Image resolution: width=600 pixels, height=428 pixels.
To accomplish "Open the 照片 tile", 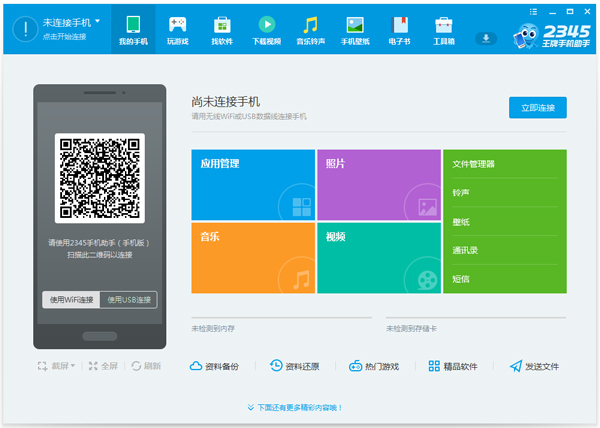I will pyautogui.click(x=379, y=185).
